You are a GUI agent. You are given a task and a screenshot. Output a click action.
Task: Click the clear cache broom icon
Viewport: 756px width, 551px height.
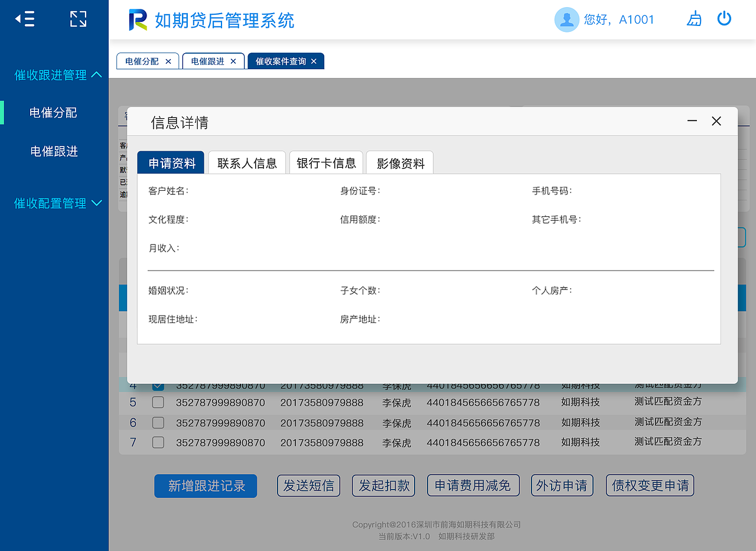[x=694, y=19]
